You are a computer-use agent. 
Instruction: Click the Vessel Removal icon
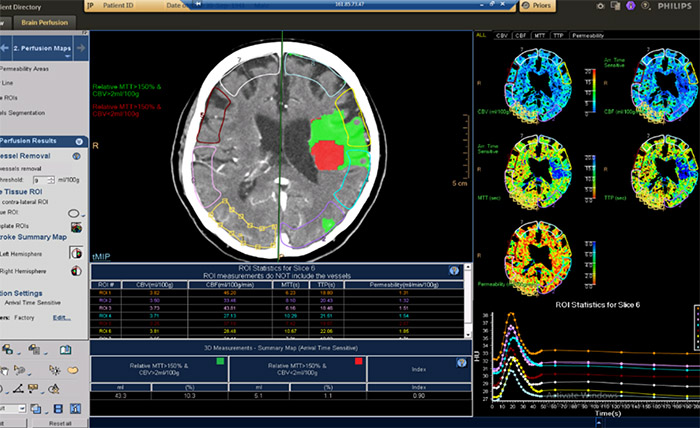click(x=76, y=156)
